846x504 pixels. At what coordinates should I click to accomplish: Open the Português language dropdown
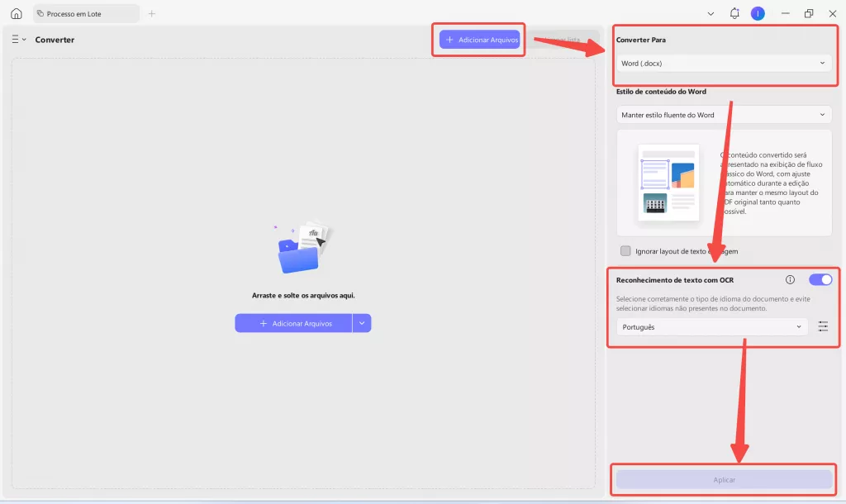[711, 326]
